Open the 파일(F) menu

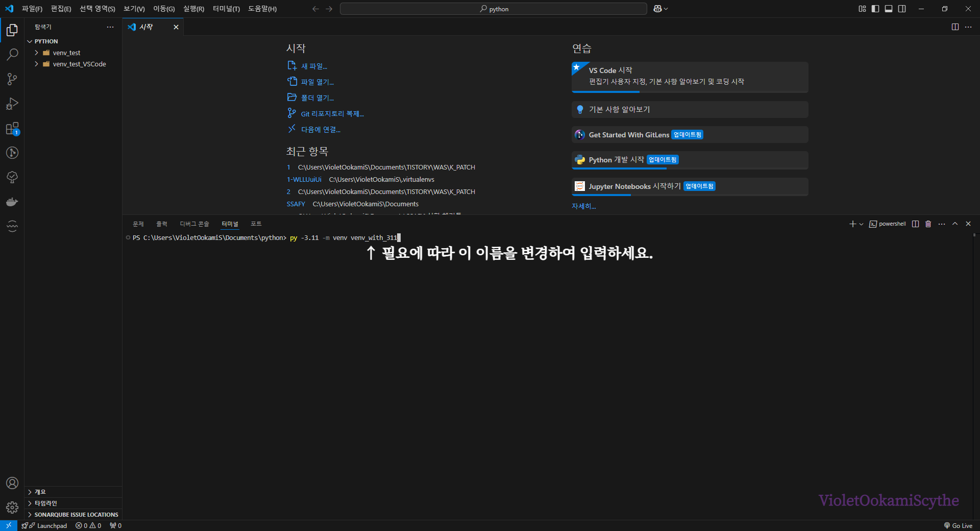tap(32, 9)
